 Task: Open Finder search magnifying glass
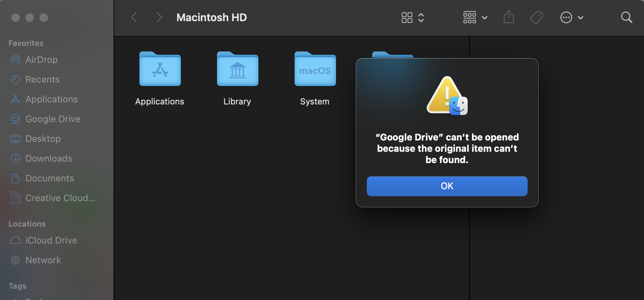coord(626,17)
